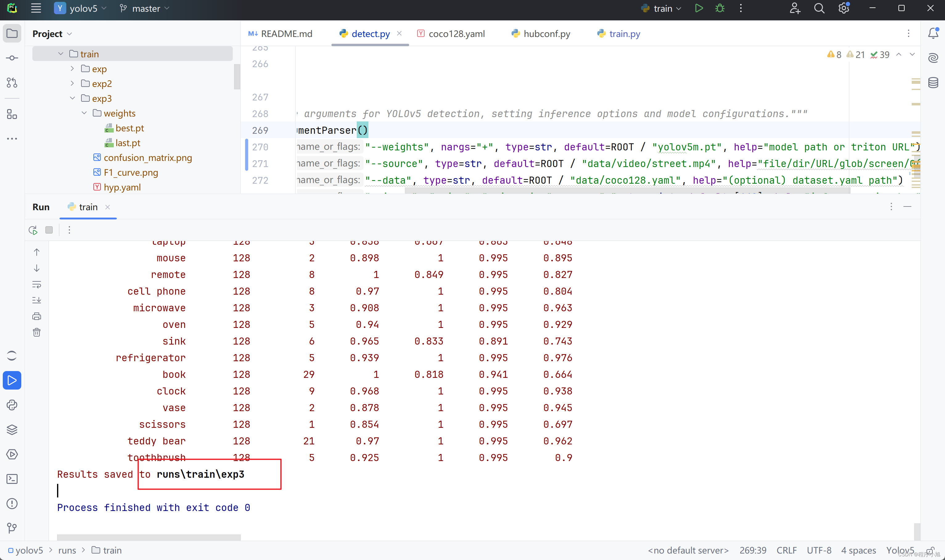Screen dimensions: 945x560
Task: Toggle scroll to end of output
Action: click(x=37, y=300)
